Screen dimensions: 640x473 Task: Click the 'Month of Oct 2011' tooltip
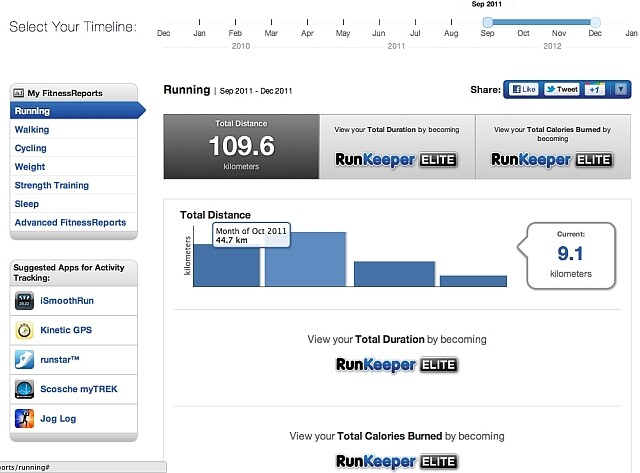[x=251, y=235]
